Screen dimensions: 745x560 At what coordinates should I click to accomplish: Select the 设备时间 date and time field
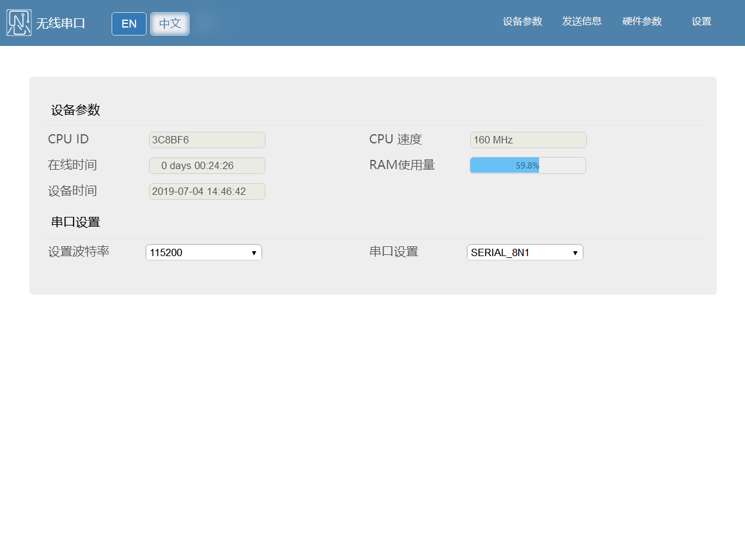coord(207,191)
